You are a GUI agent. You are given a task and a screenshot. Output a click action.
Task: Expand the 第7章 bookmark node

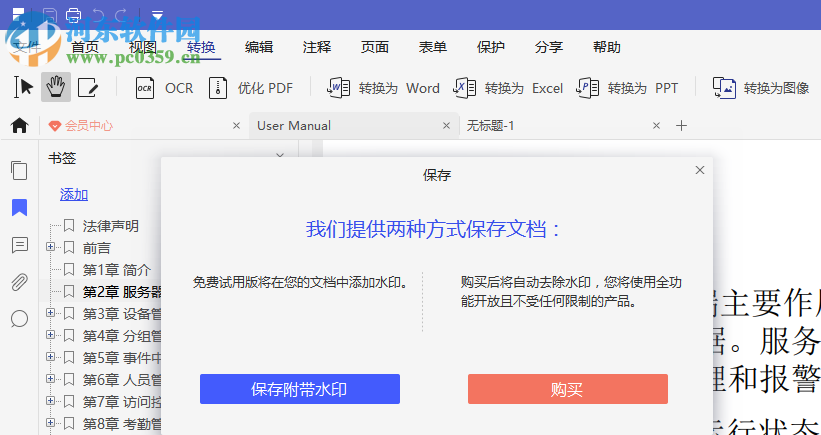51,400
